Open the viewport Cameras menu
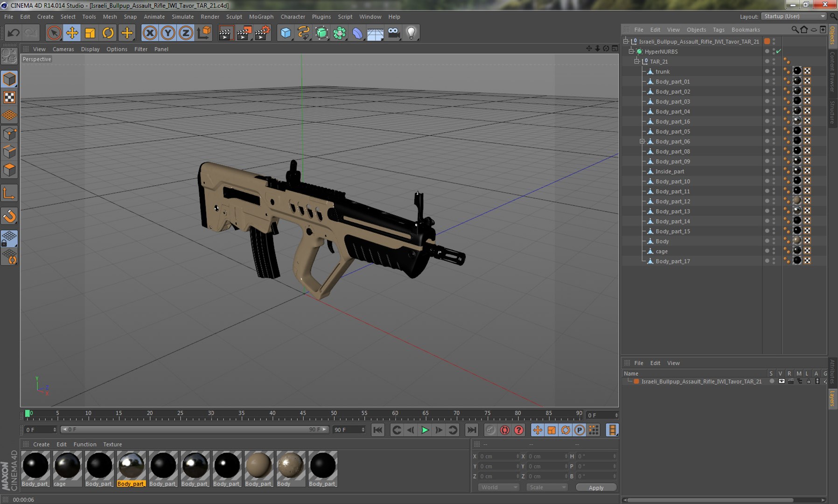 [63, 49]
